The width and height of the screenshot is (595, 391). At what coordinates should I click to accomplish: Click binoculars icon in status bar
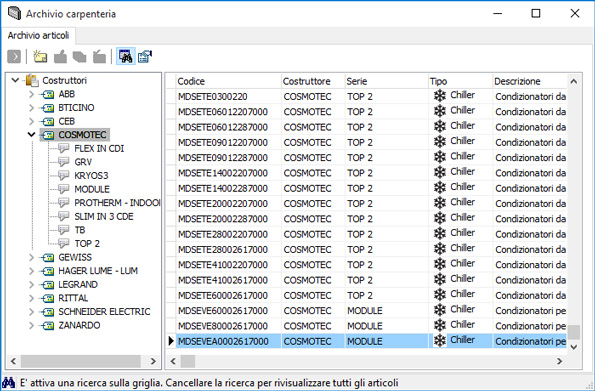(x=9, y=382)
